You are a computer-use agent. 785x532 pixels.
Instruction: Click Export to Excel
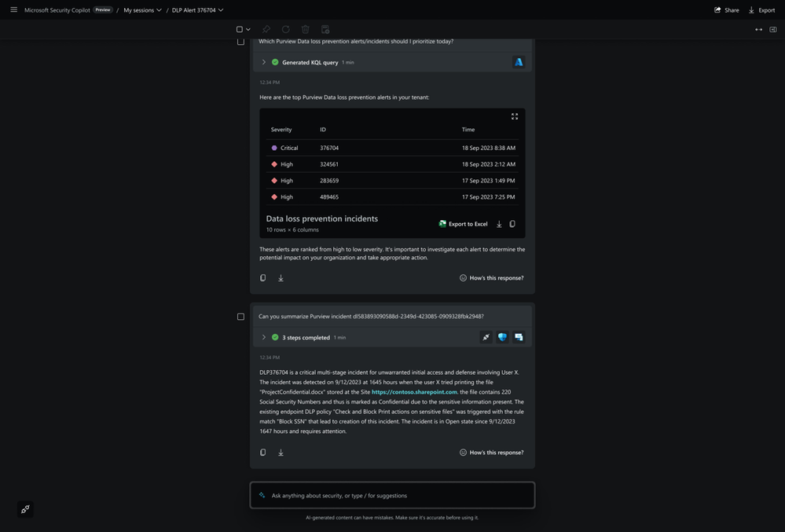(x=463, y=224)
